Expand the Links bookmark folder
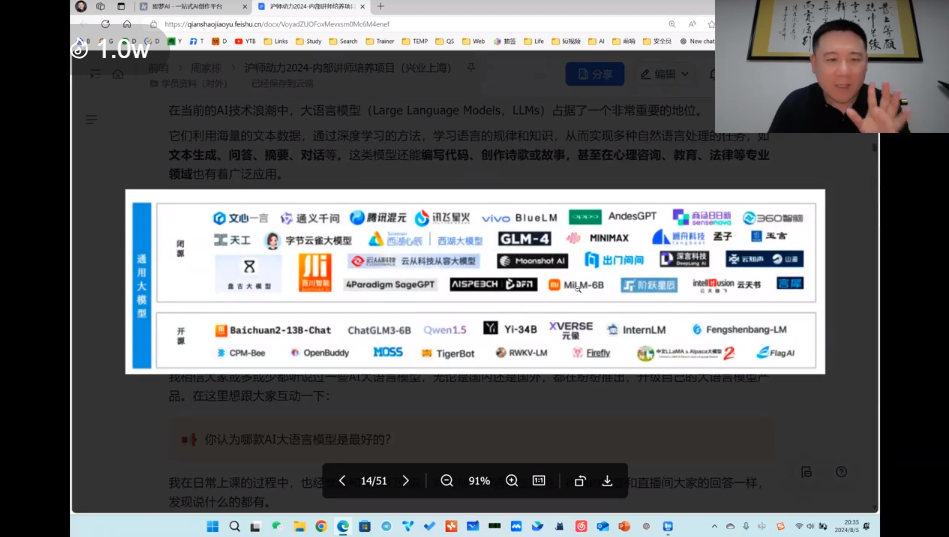 tap(276, 41)
